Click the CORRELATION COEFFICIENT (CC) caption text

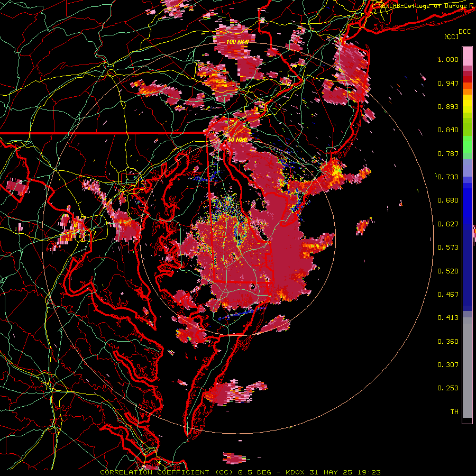167,472
